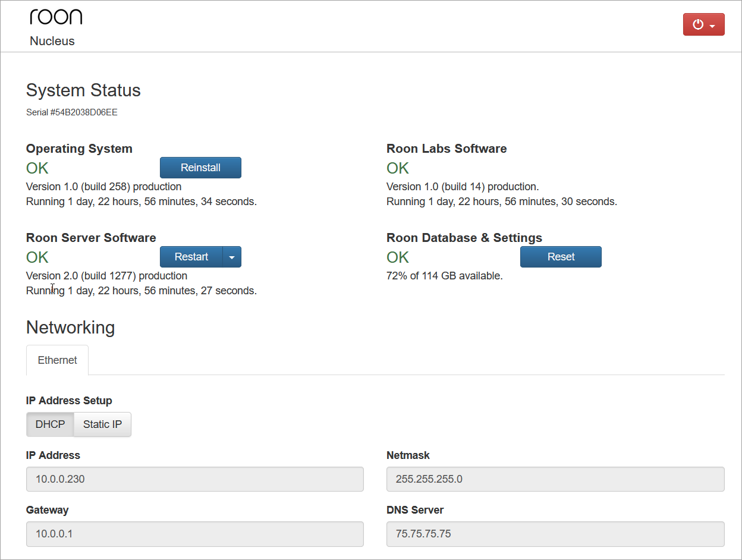
Task: Click the IP Address field showing 10.0.0.230
Action: tap(194, 479)
